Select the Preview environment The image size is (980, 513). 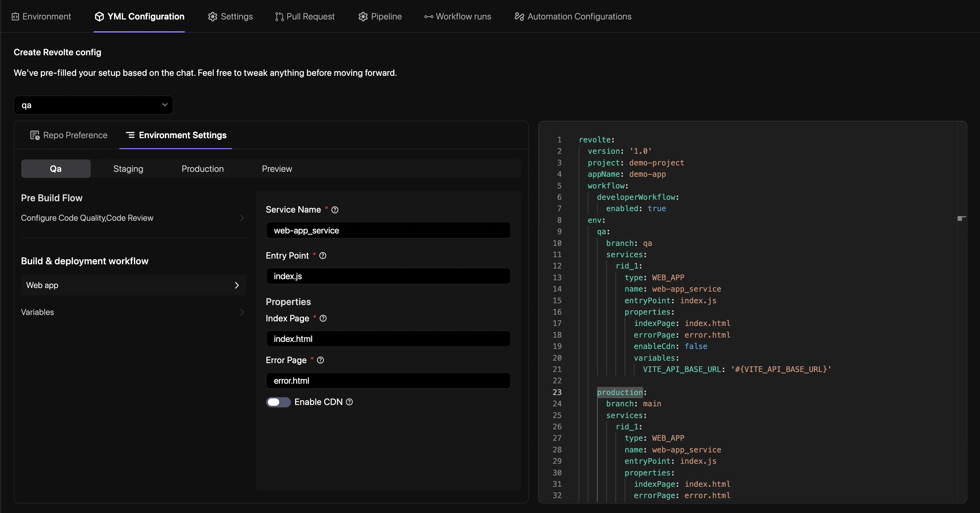click(x=277, y=169)
